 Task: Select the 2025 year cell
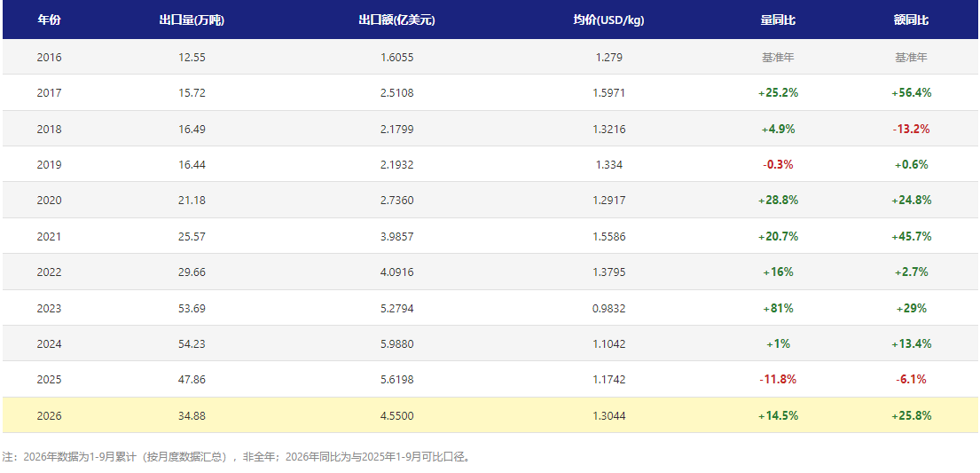pos(50,379)
